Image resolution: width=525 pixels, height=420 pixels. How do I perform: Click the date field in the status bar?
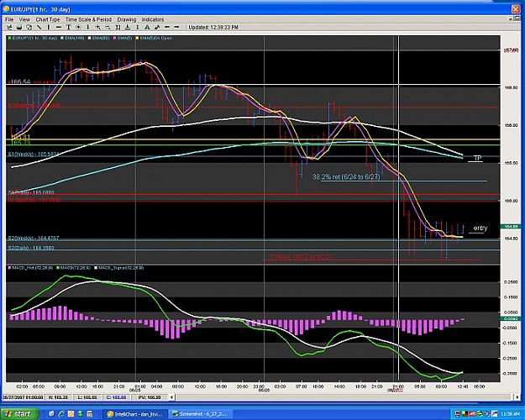point(23,397)
